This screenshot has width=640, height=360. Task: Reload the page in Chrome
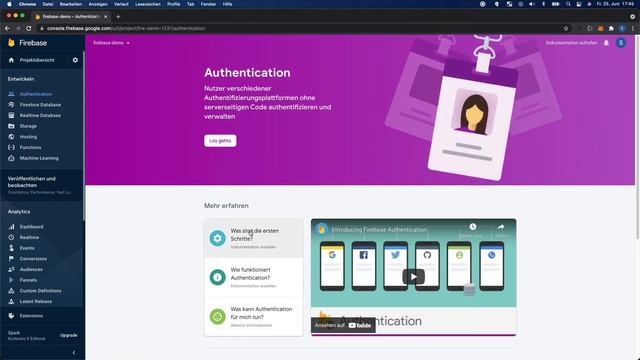29,28
